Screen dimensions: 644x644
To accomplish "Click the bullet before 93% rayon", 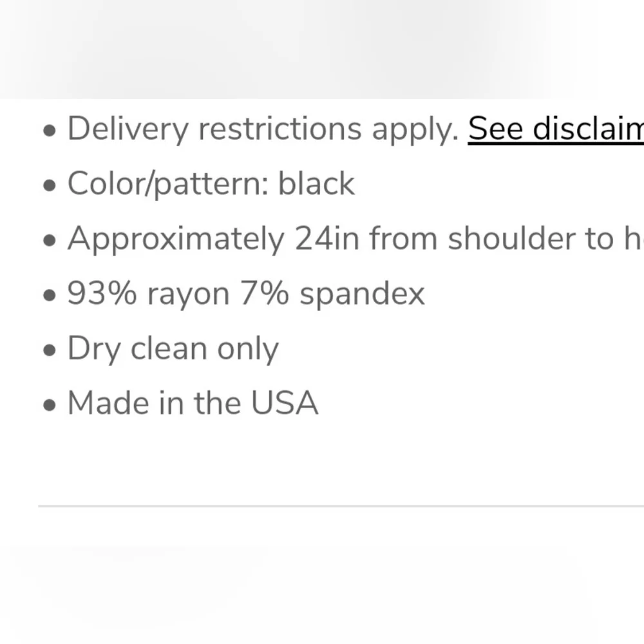I will click(50, 296).
